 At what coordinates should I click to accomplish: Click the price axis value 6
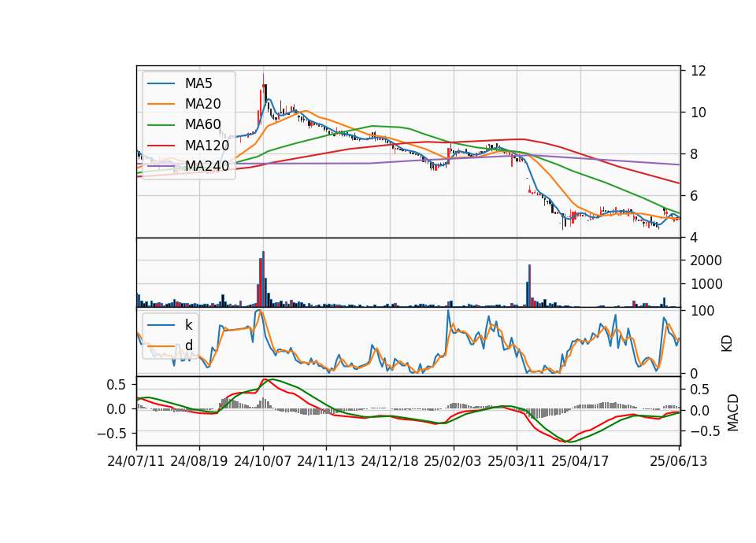pyautogui.click(x=695, y=196)
